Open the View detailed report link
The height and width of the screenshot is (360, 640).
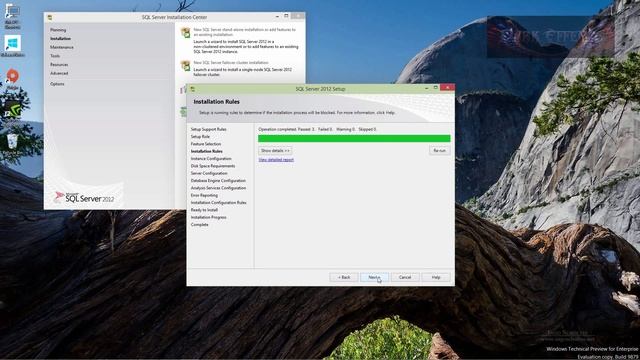(x=276, y=160)
